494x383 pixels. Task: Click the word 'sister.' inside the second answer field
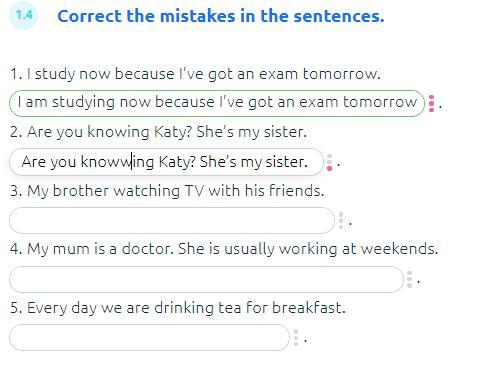point(286,162)
